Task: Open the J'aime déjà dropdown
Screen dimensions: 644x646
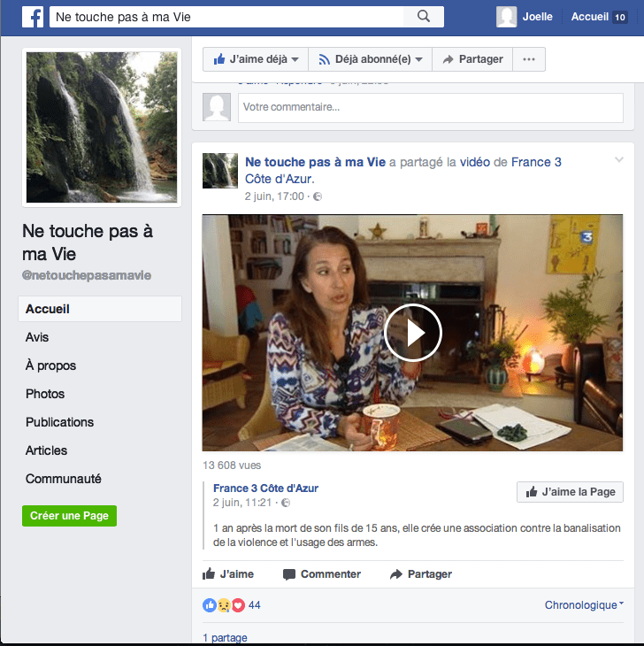Action: 256,59
